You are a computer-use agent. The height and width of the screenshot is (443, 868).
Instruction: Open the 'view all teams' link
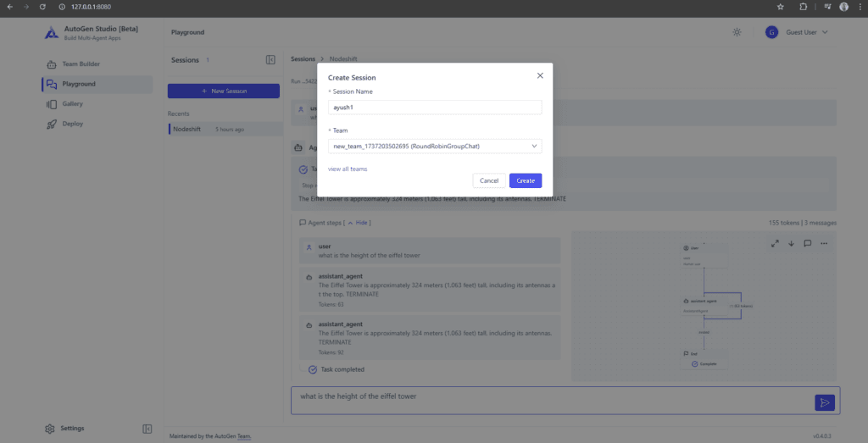pyautogui.click(x=348, y=169)
